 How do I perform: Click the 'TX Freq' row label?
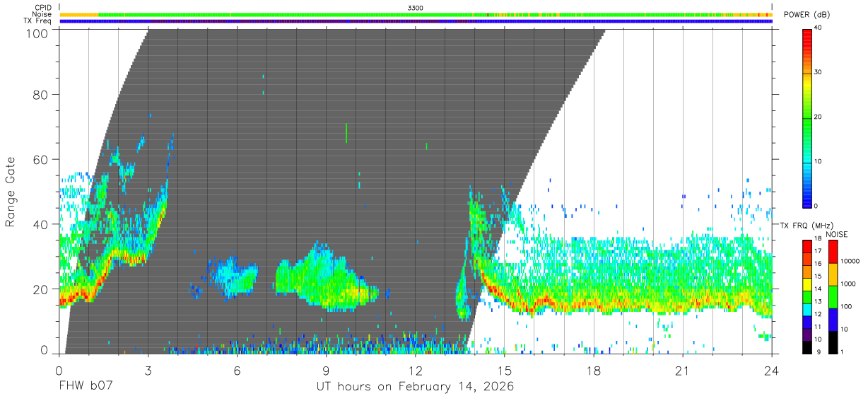(38, 21)
